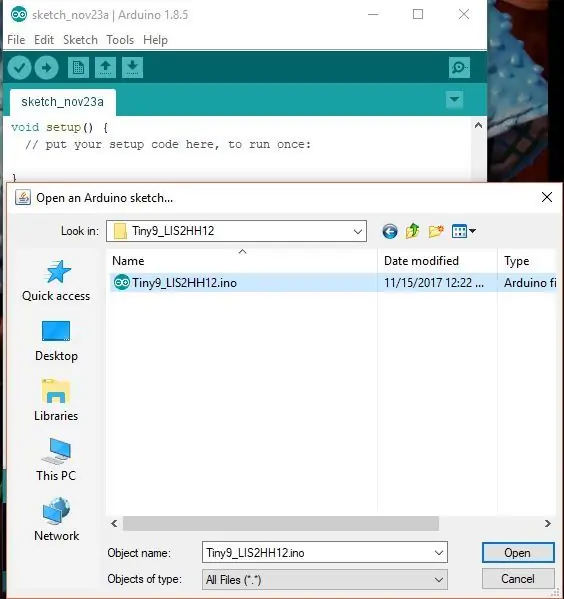The height and width of the screenshot is (599, 564).
Task: Click the Verify checkmark button in the Arduino toolbar
Action: tap(19, 68)
